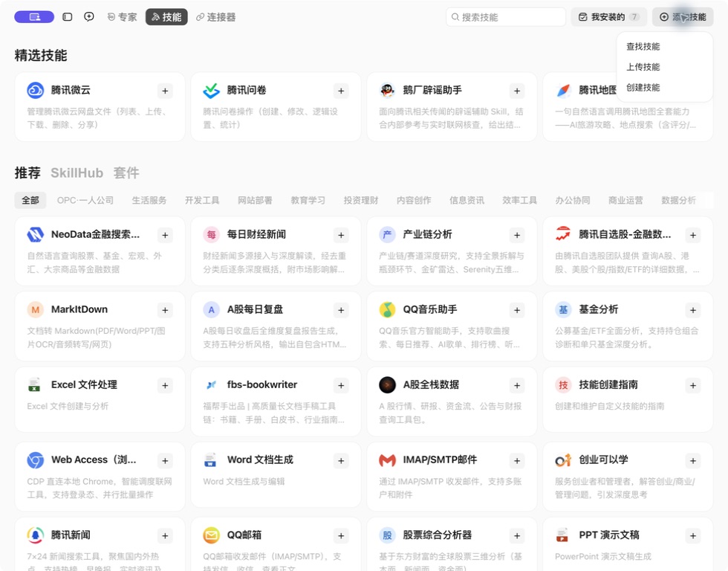Open the fbs-bookwriter card title
Image resolution: width=728 pixels, height=571 pixels.
coord(261,384)
